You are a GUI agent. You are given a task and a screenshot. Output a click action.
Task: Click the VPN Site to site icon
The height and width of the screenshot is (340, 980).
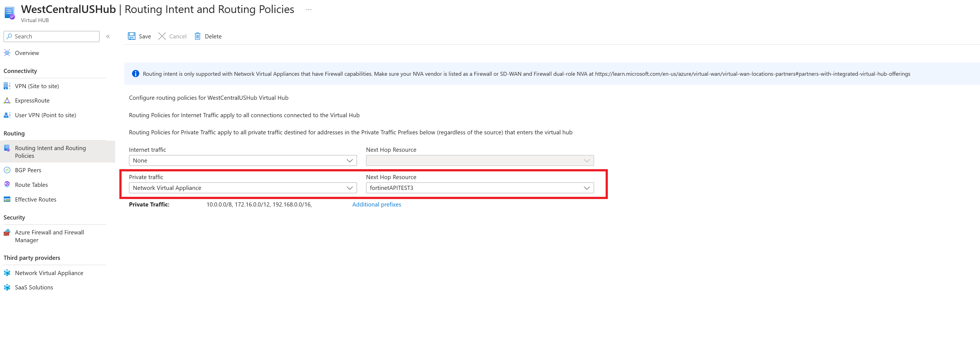[x=7, y=86]
